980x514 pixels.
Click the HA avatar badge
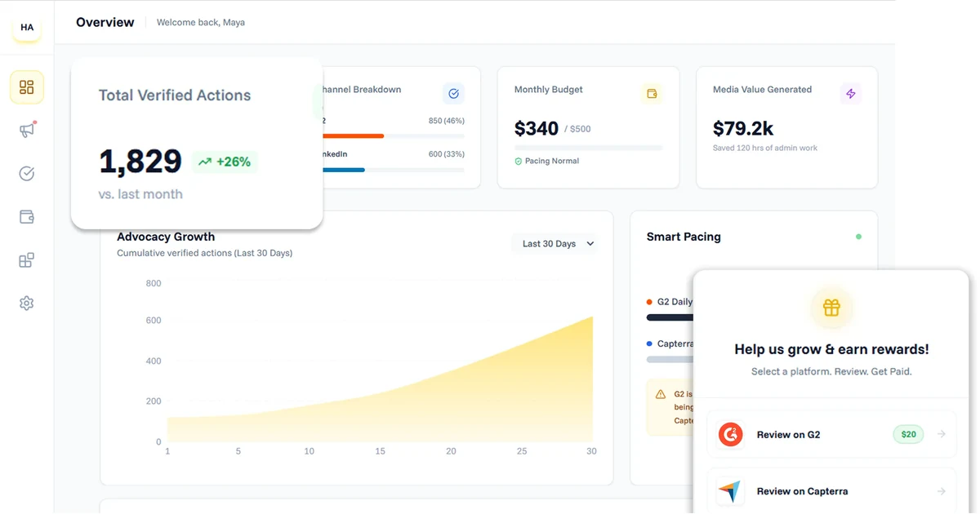[x=27, y=27]
